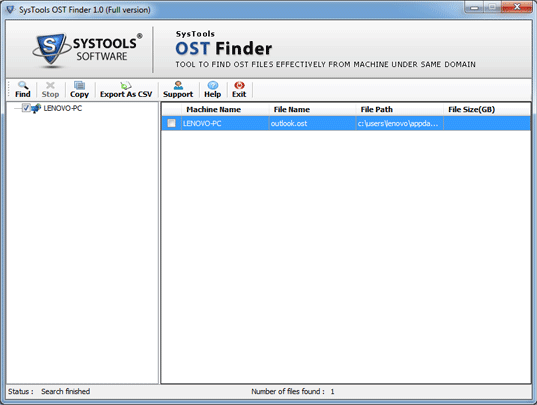This screenshot has height=405, width=537.
Task: Click the empty File Size cell of outlook.ost row
Action: pos(487,123)
